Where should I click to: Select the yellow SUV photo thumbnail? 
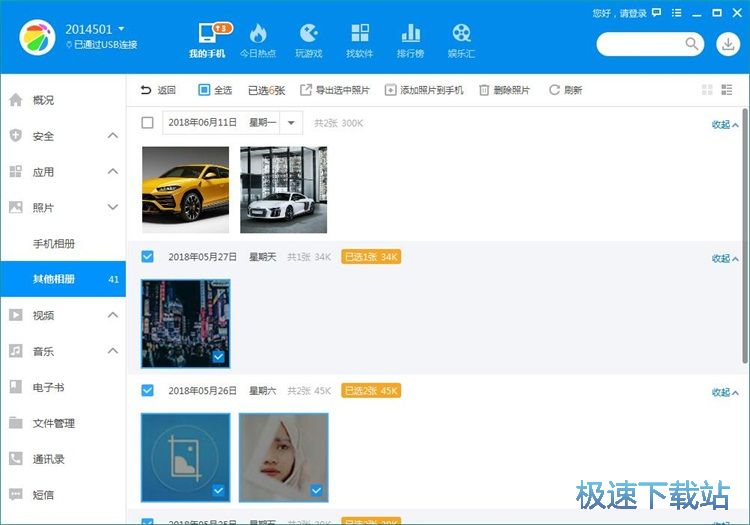click(x=186, y=189)
